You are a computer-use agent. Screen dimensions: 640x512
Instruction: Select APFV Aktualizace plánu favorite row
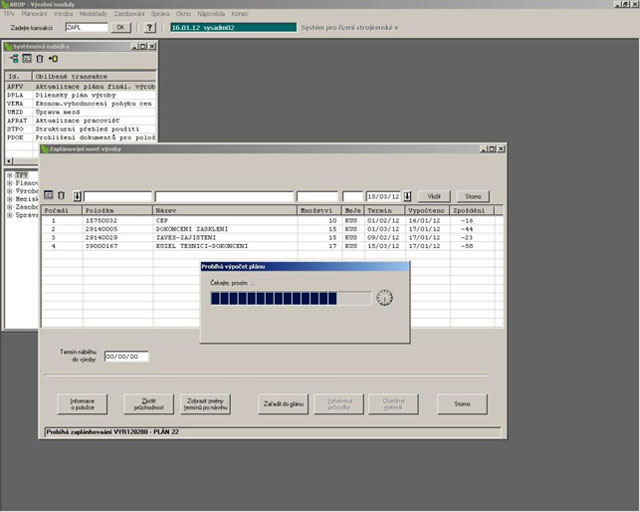(81, 87)
